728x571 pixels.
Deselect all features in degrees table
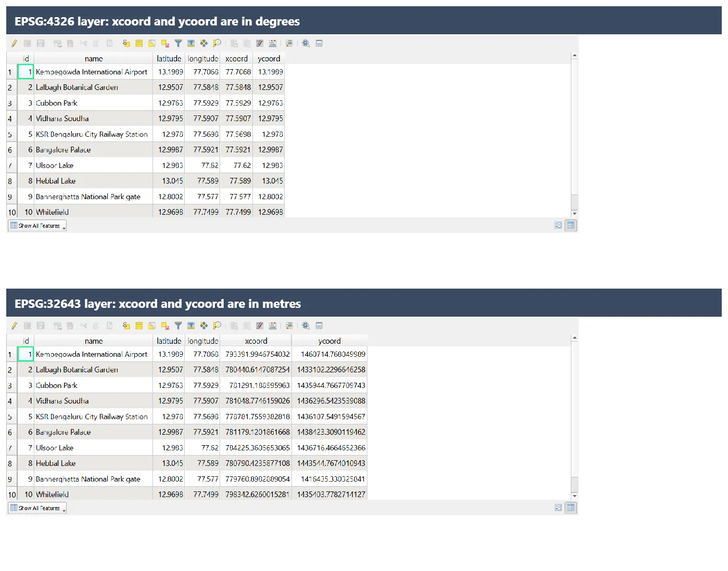click(x=165, y=43)
